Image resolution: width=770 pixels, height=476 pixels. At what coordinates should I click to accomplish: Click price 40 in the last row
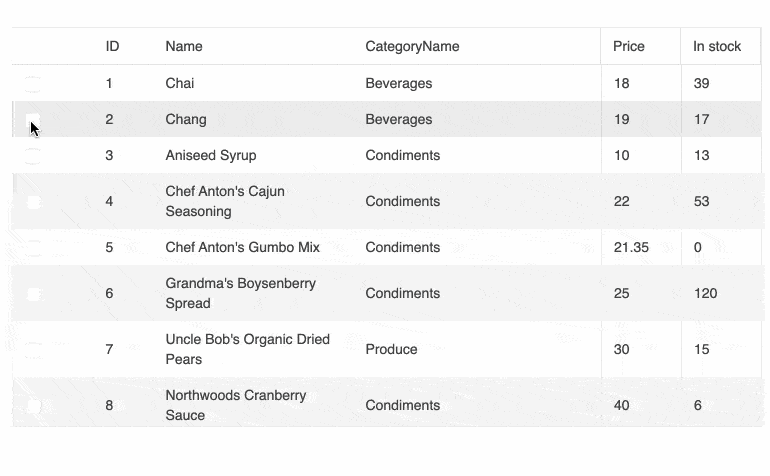[622, 405]
